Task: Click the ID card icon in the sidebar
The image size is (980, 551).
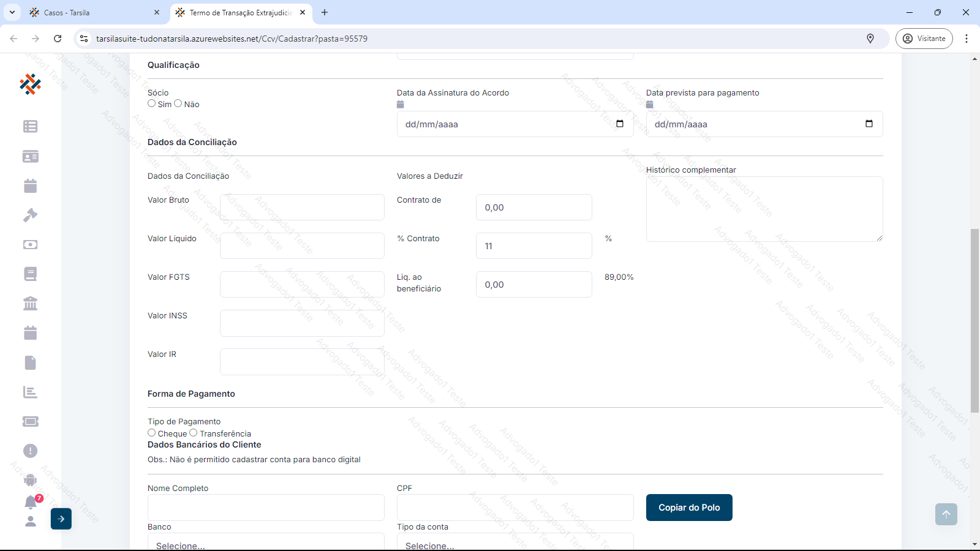Action: point(30,156)
